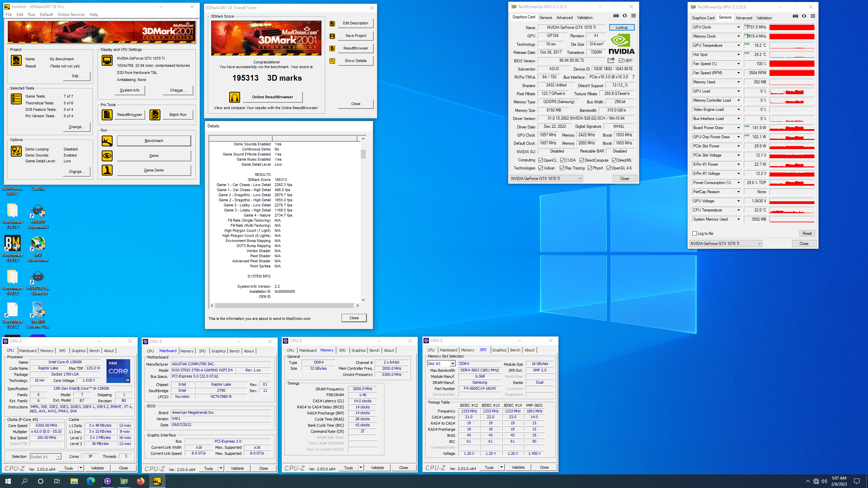Click the Bus Interface question mark in GPU-Z

633,77
